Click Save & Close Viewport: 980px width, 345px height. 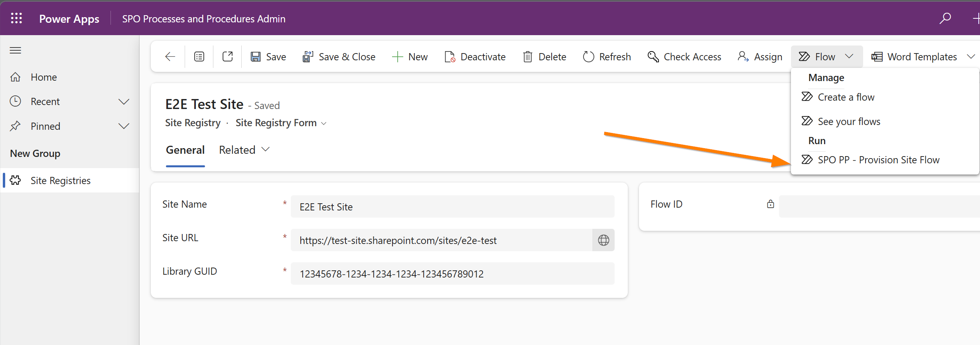coord(339,57)
